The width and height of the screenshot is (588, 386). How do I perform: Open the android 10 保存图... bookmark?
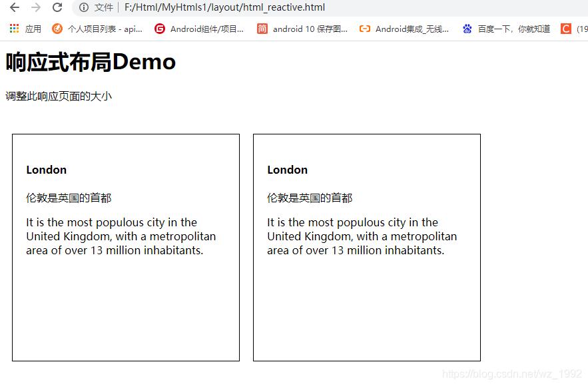click(x=310, y=29)
